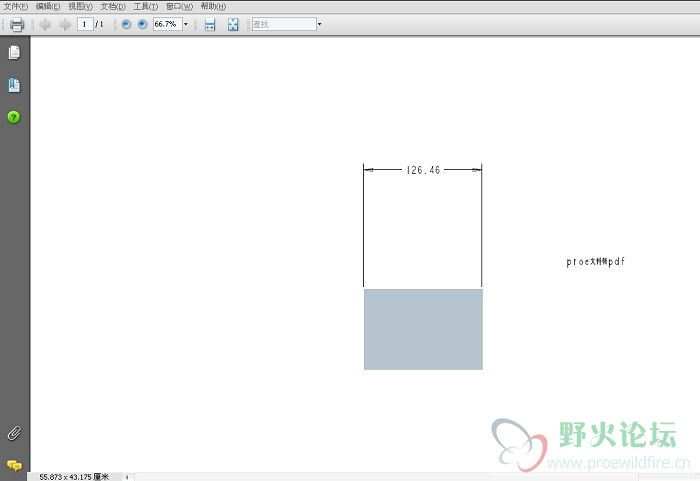The height and width of the screenshot is (481, 700).
Task: Click the 查找 search field
Action: tap(284, 24)
